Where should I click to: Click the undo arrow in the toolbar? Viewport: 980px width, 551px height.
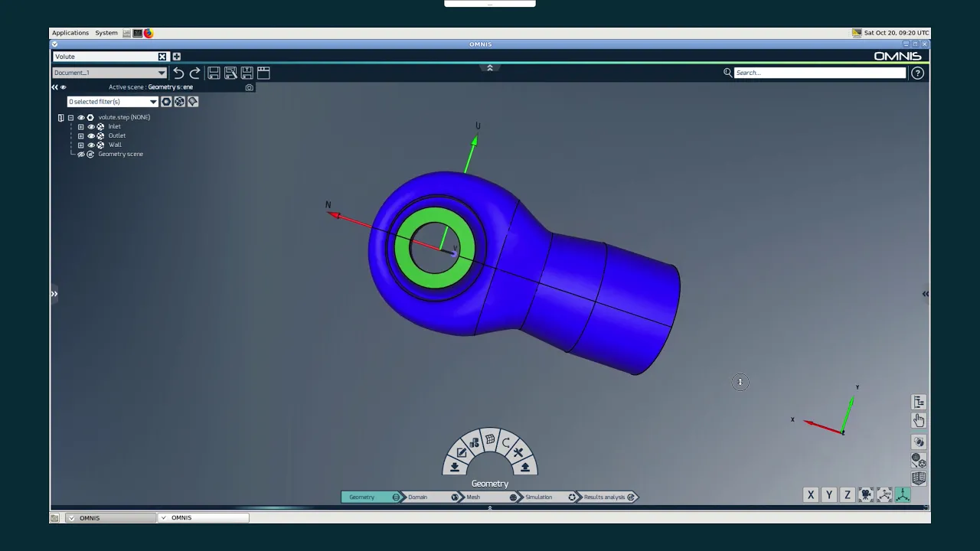[178, 73]
